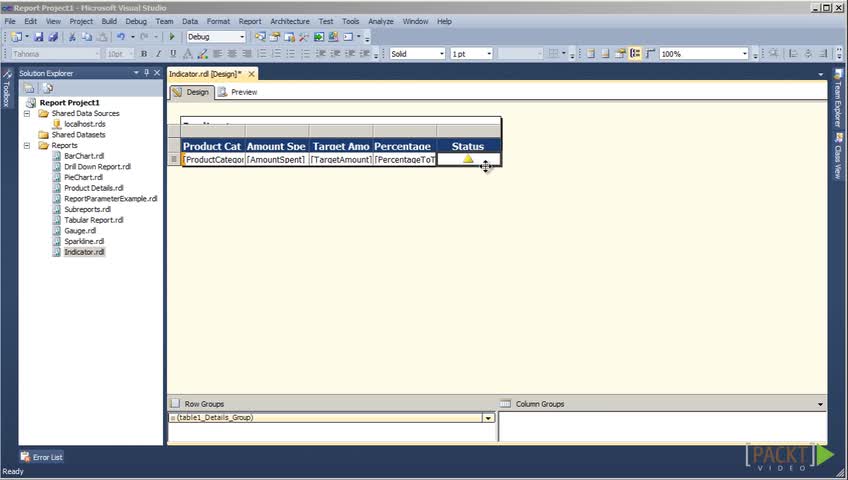Open the Solid border style dropdown
The image size is (848, 480).
(x=441, y=54)
